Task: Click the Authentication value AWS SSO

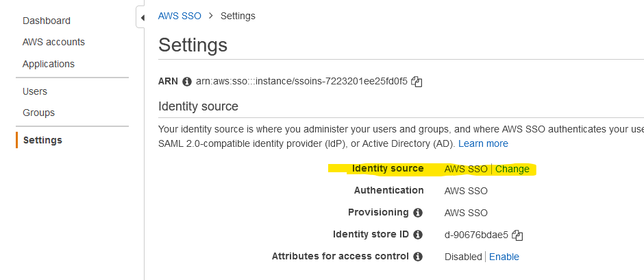Action: coord(466,191)
